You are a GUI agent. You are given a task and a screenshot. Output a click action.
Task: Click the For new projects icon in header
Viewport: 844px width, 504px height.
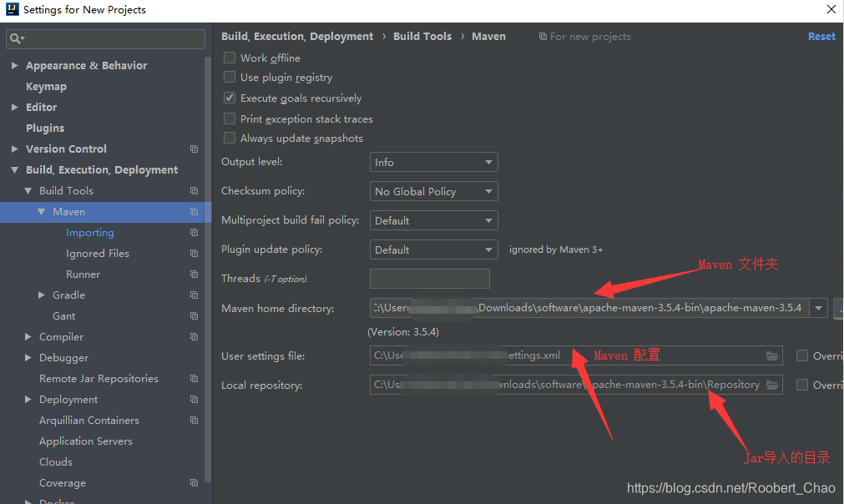[543, 37]
